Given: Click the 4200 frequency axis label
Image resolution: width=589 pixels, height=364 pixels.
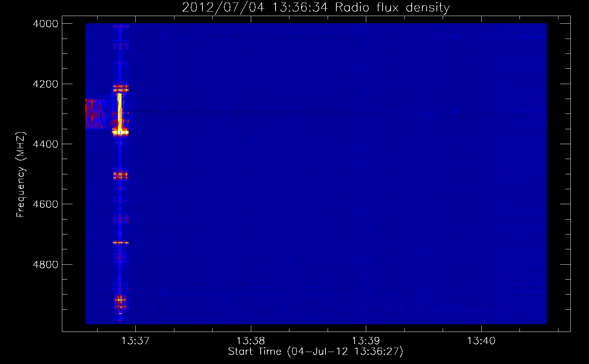Looking at the screenshot, I should coord(46,84).
